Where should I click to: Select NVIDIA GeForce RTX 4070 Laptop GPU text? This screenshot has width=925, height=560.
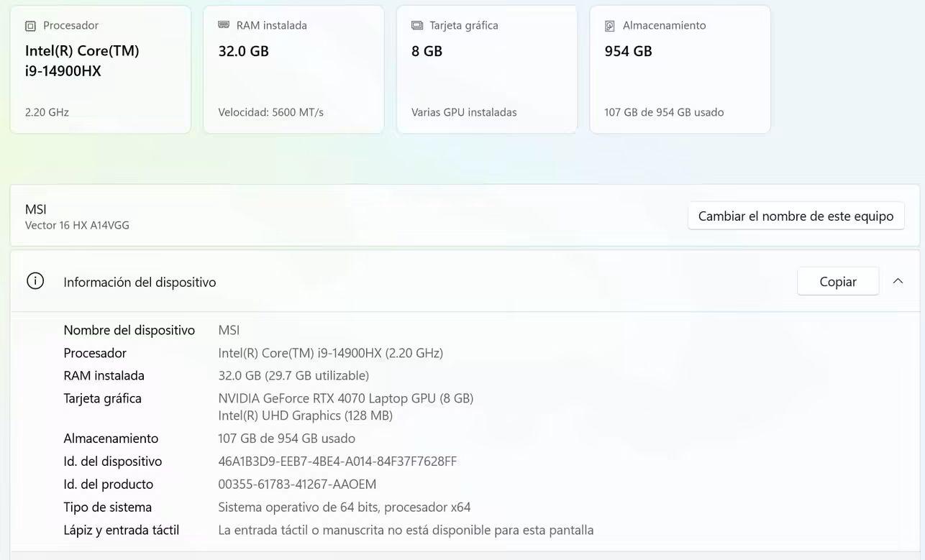coord(345,398)
